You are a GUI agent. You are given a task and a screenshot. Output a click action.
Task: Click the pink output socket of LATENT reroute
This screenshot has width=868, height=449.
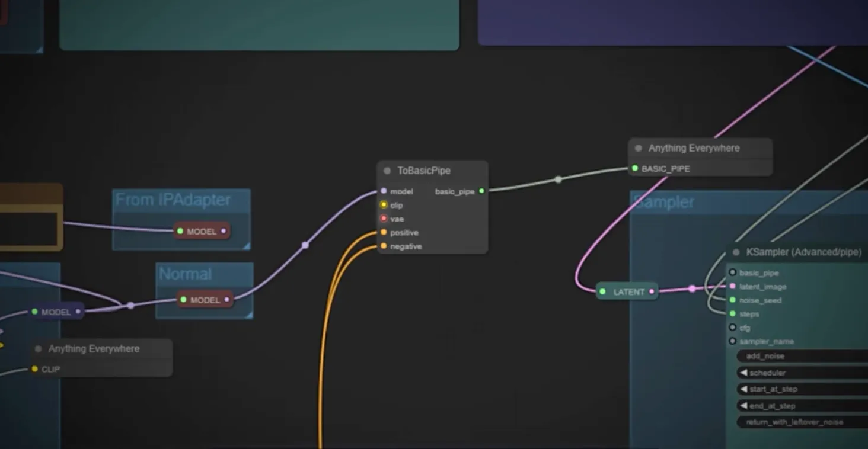(652, 291)
